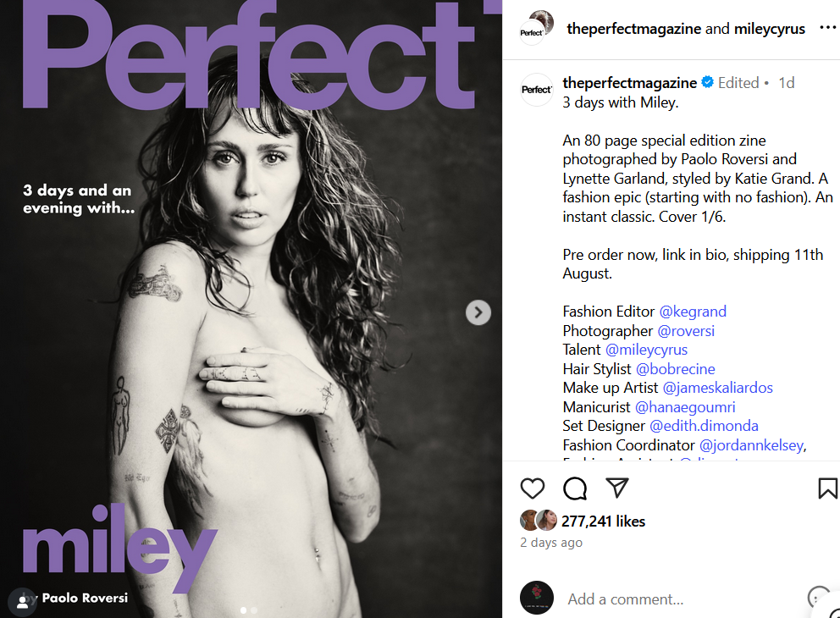Viewport: 840px width, 618px height.
Task: View the 277,241 likes list
Action: (x=603, y=521)
